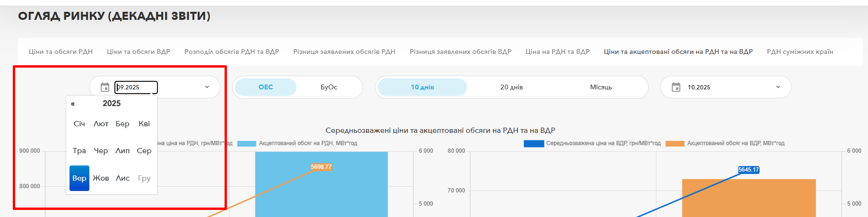Pick Жов month in the calendar picker
868x217 pixels.
pyautogui.click(x=101, y=178)
